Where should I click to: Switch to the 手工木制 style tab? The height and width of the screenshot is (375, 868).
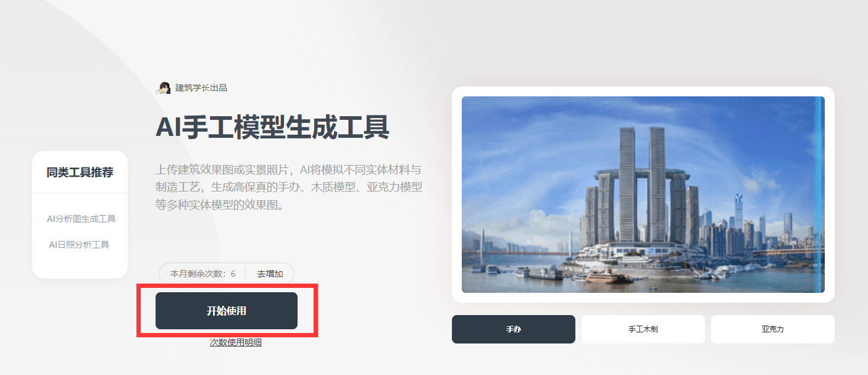pos(643,329)
